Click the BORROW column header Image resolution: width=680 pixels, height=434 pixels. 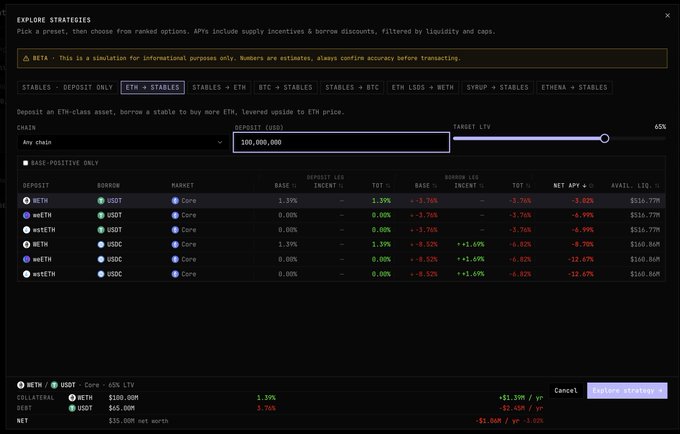(108, 186)
